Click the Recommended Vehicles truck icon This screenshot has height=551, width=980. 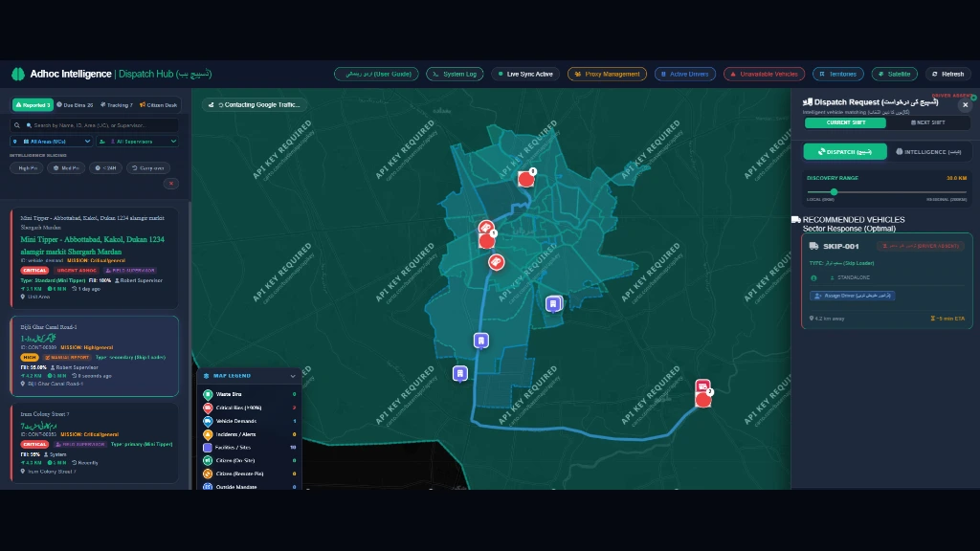pyautogui.click(x=795, y=220)
